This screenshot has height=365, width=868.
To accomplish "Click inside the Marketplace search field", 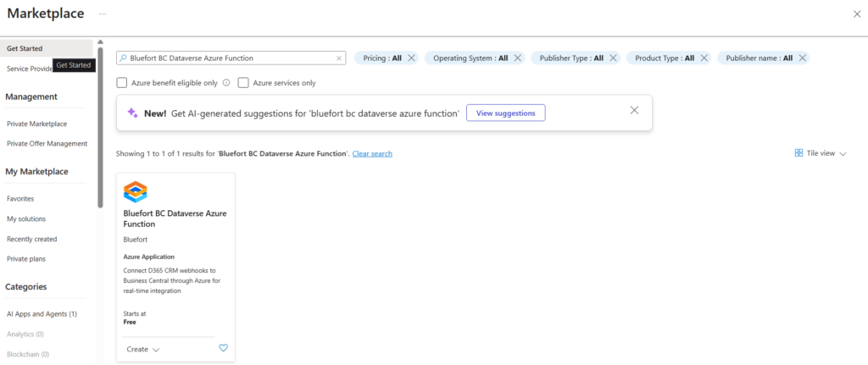I will 229,58.
